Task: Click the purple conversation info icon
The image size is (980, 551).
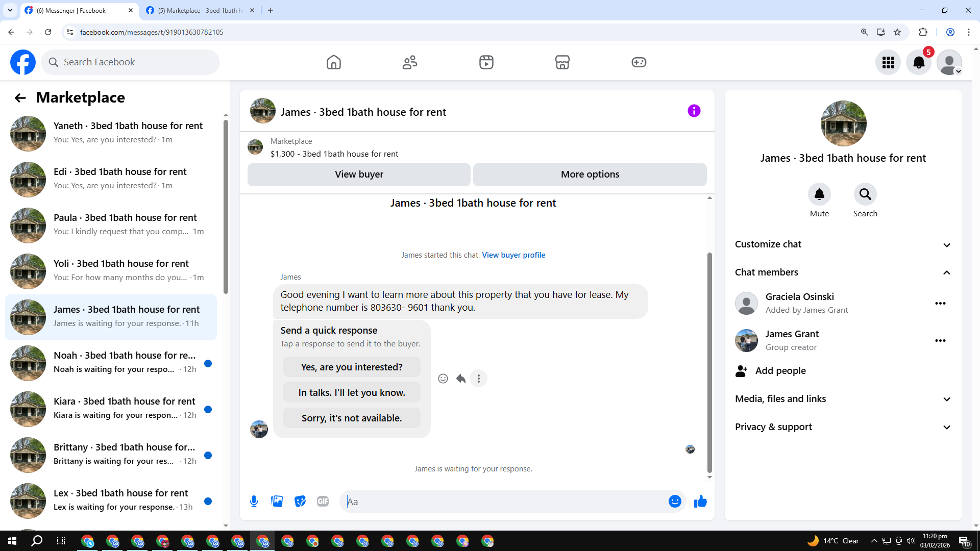Action: 694,111
